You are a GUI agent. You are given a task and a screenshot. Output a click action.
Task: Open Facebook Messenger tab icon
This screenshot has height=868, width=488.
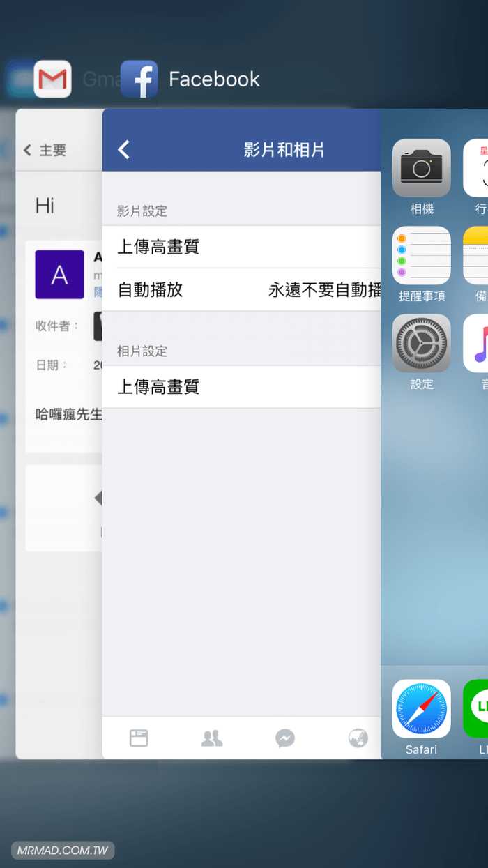284,738
